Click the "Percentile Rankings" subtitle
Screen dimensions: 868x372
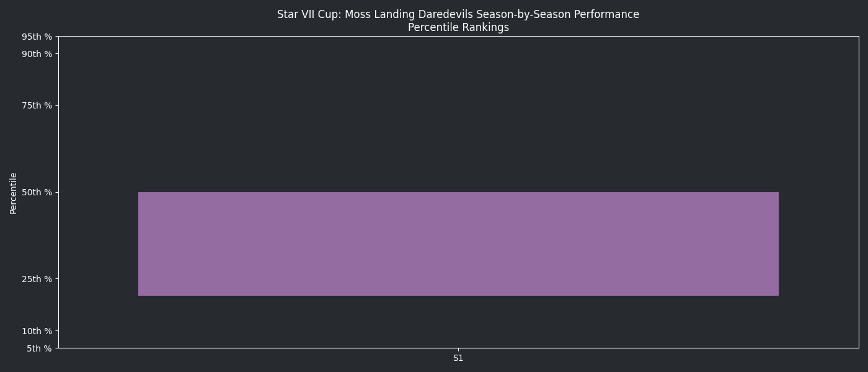[x=458, y=27]
